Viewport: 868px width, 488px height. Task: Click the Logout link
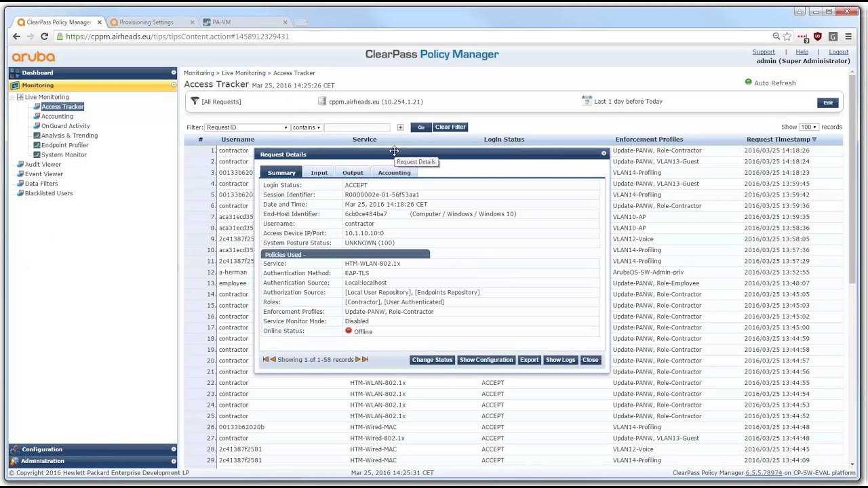point(838,52)
